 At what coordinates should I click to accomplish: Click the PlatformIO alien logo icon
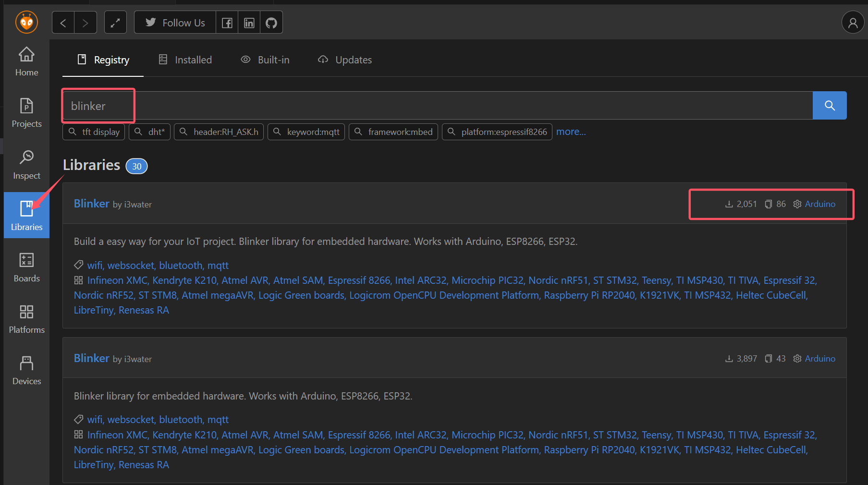[x=26, y=22]
